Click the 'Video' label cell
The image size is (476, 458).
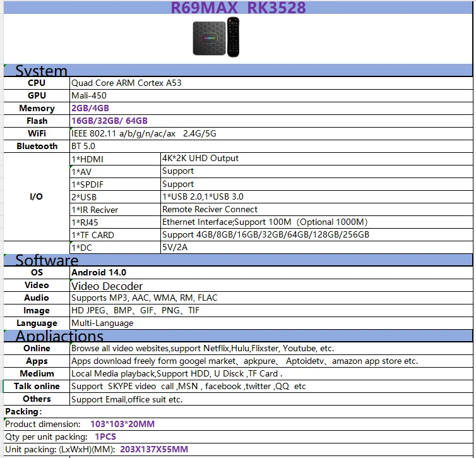pyautogui.click(x=37, y=286)
